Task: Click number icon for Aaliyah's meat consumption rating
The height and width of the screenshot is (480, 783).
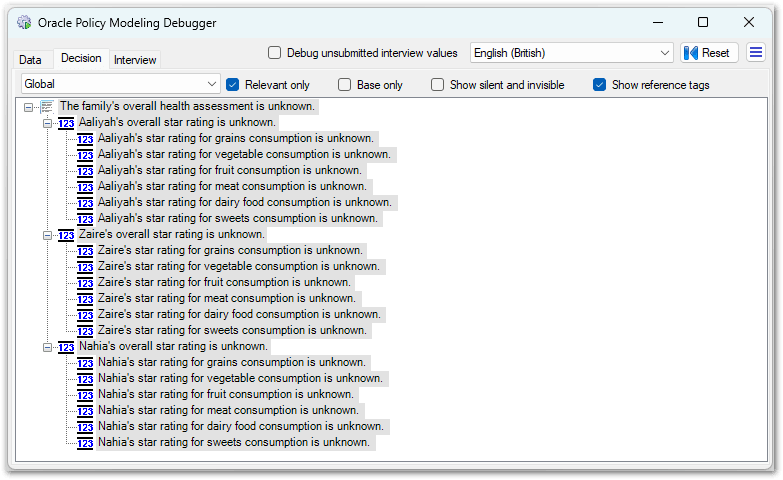Action: [85, 187]
